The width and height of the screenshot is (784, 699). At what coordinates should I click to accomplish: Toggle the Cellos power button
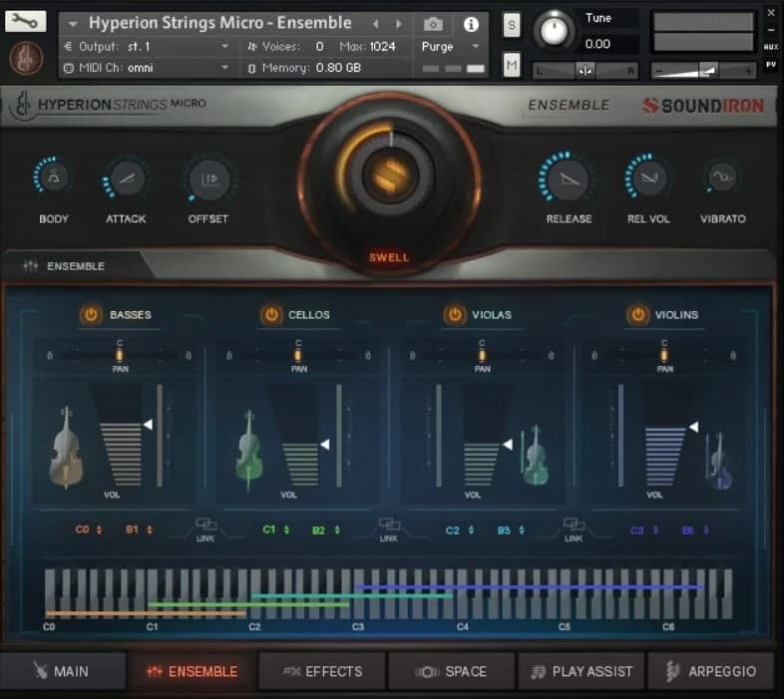pyautogui.click(x=271, y=315)
